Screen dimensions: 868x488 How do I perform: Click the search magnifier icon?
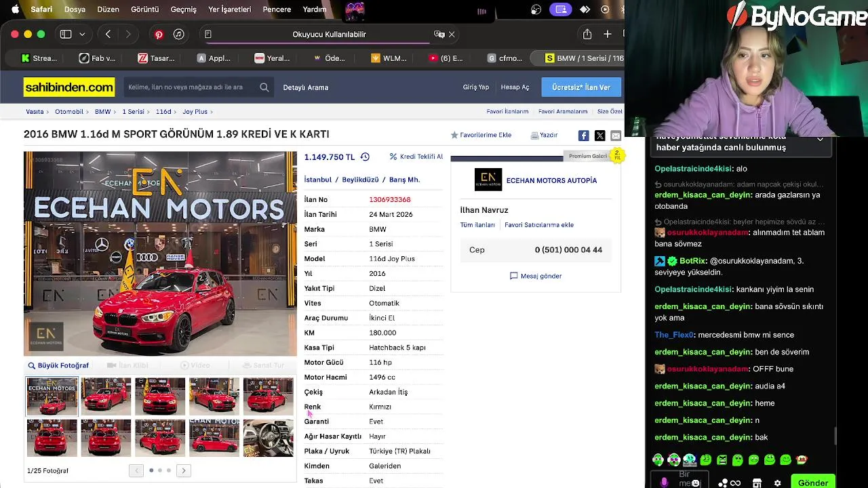click(264, 87)
